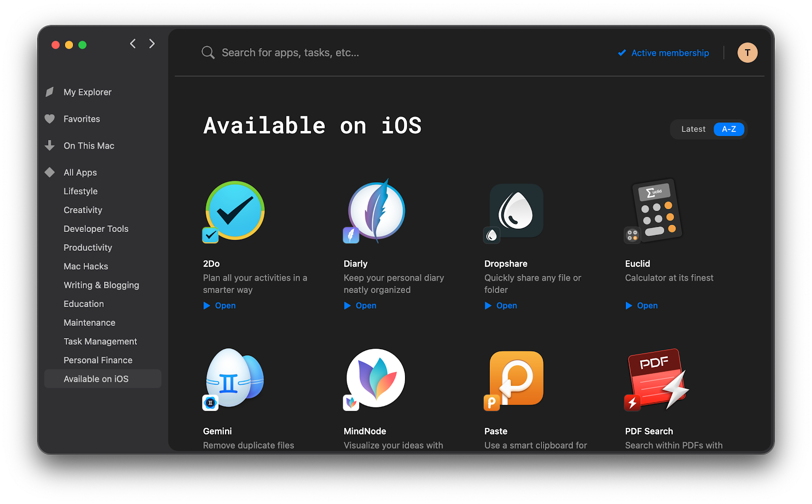Switch sorting to A-Z
This screenshot has width=812, height=504.
tap(729, 129)
